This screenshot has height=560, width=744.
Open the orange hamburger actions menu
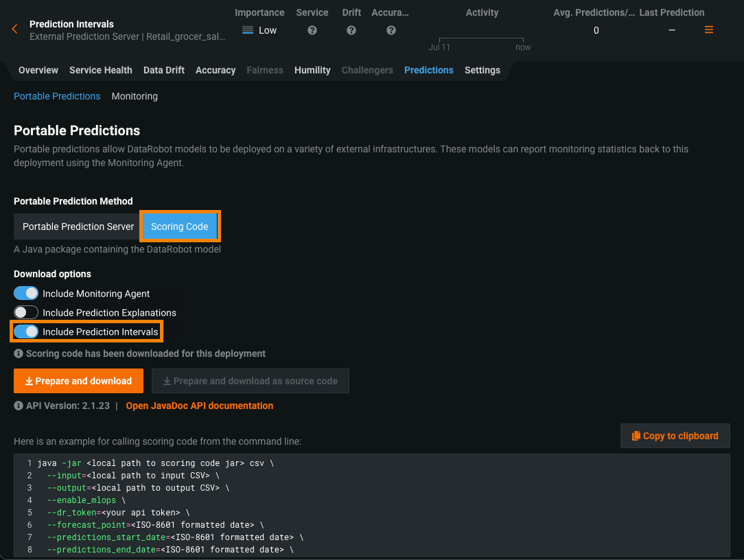point(709,30)
